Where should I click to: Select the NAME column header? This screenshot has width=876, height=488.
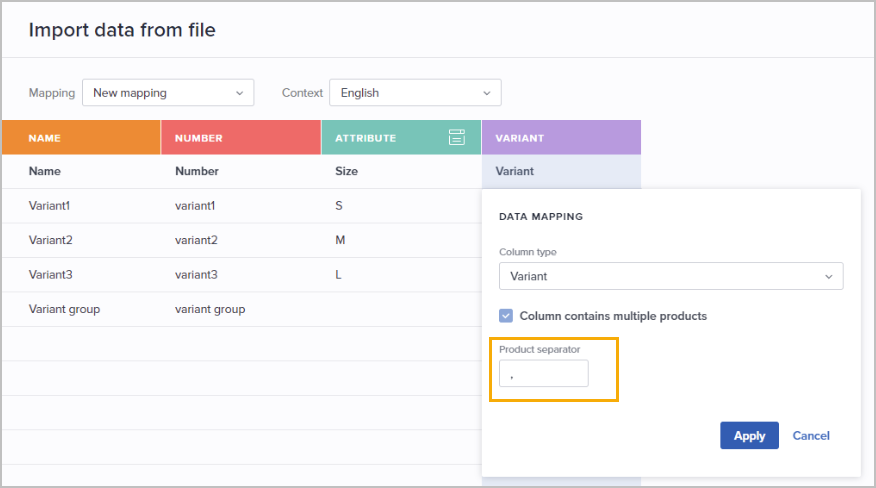pos(81,138)
